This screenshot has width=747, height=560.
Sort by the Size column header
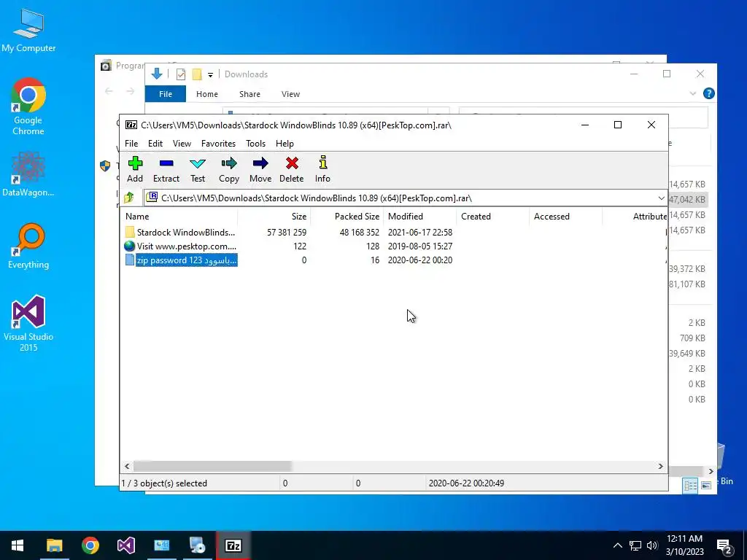(274, 216)
